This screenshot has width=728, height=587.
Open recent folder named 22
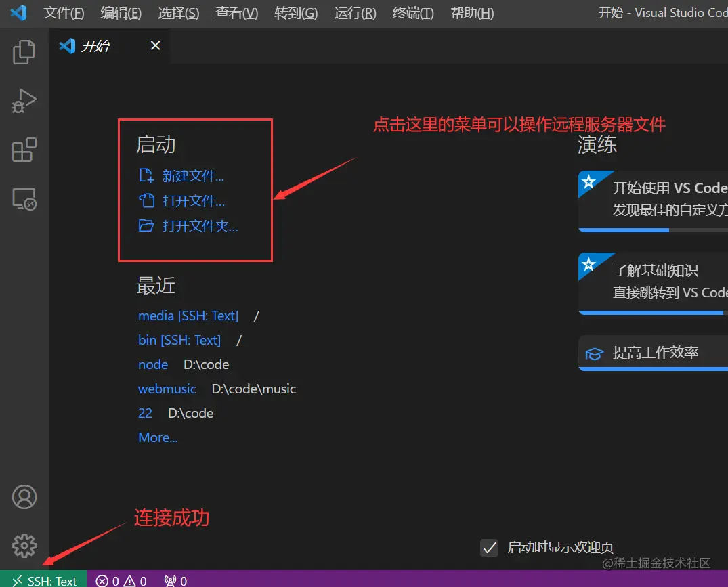[x=146, y=414]
